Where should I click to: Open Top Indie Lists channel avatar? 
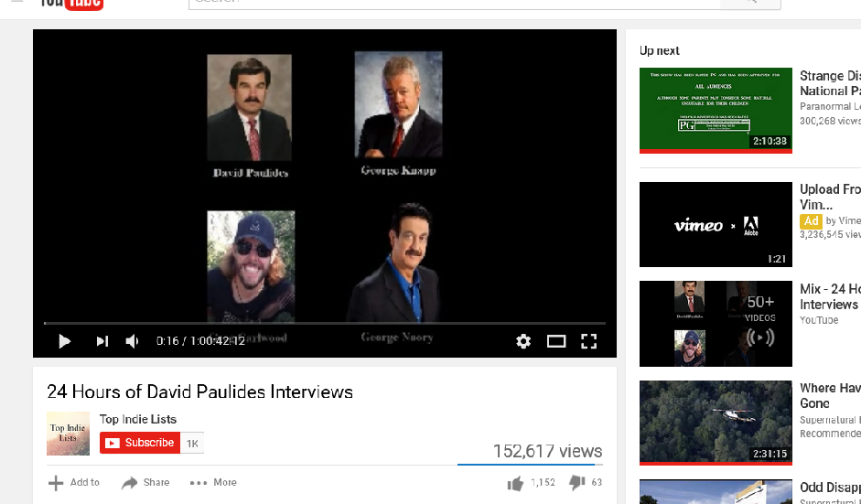[68, 434]
